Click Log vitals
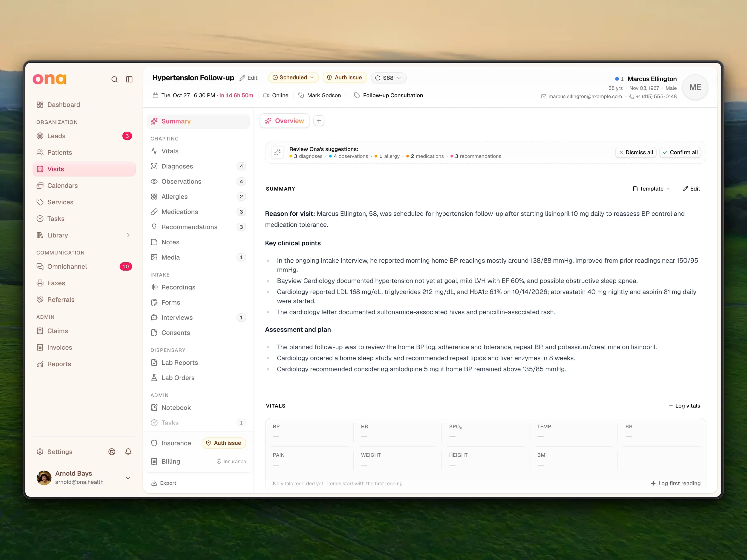The image size is (747, 560). point(684,406)
